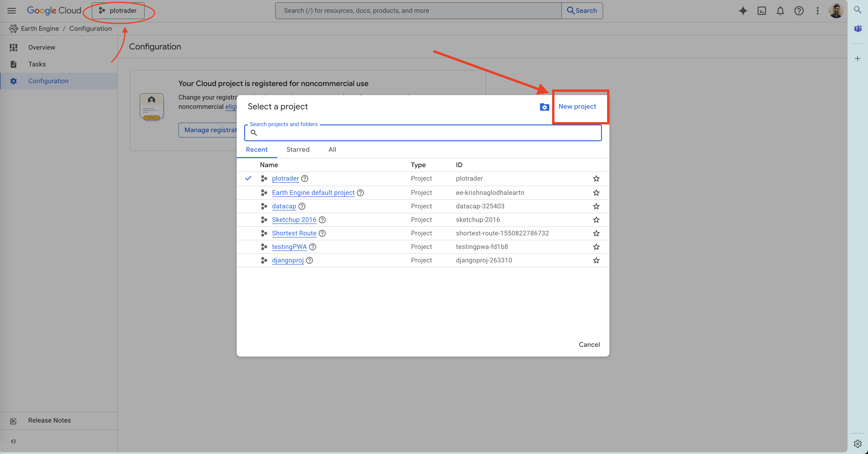Click project ID shortest-route-1550822786732
The height and width of the screenshot is (454, 868).
(502, 233)
